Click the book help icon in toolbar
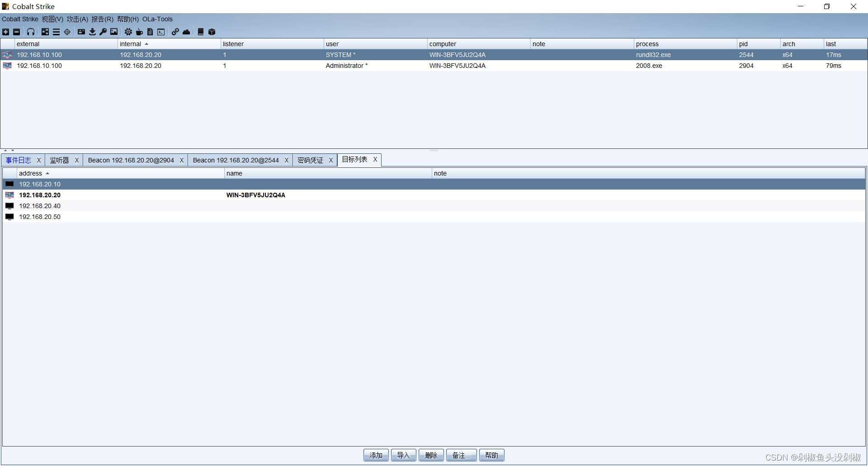Screen dimensions: 868x466 pyautogui.click(x=201, y=32)
